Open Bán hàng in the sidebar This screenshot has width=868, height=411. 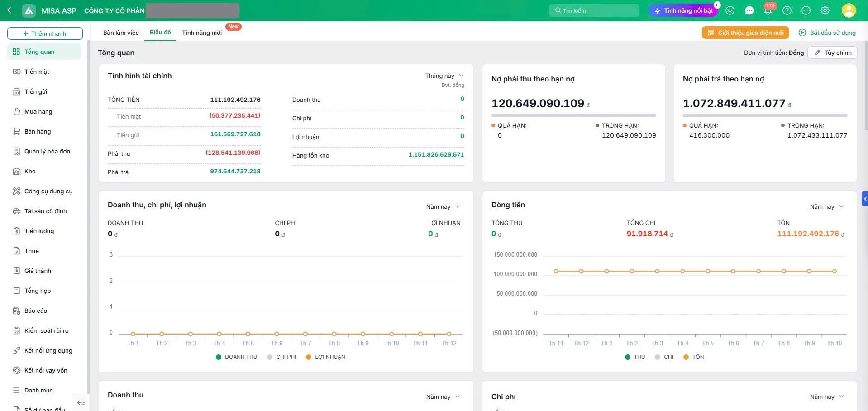[x=44, y=131]
